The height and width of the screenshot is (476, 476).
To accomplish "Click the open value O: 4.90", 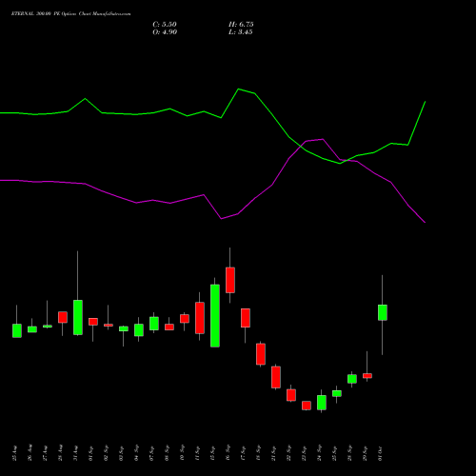I will click(x=165, y=32).
